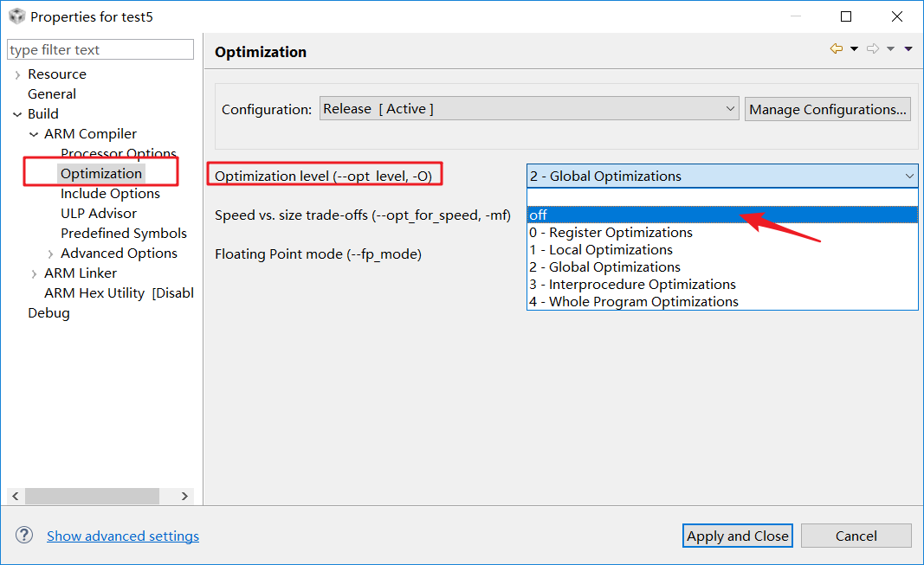Image resolution: width=924 pixels, height=565 pixels.
Task: Click the Manage Configurations button
Action: tap(828, 109)
